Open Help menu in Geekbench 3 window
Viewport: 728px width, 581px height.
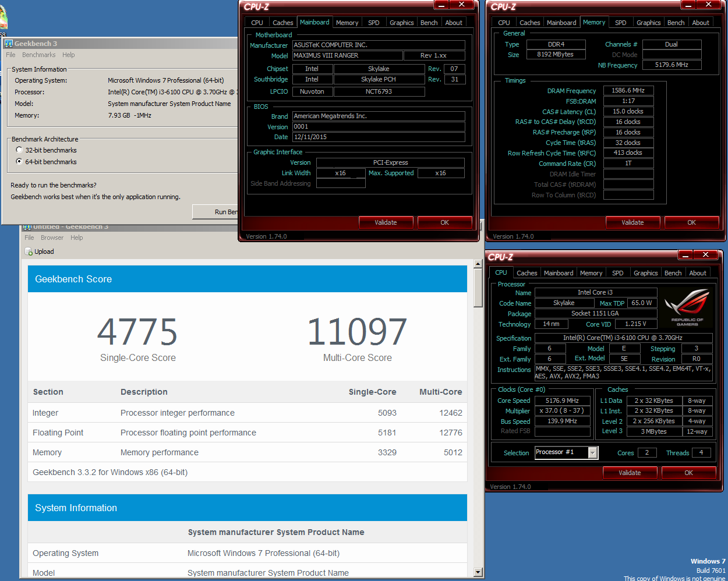pos(69,55)
